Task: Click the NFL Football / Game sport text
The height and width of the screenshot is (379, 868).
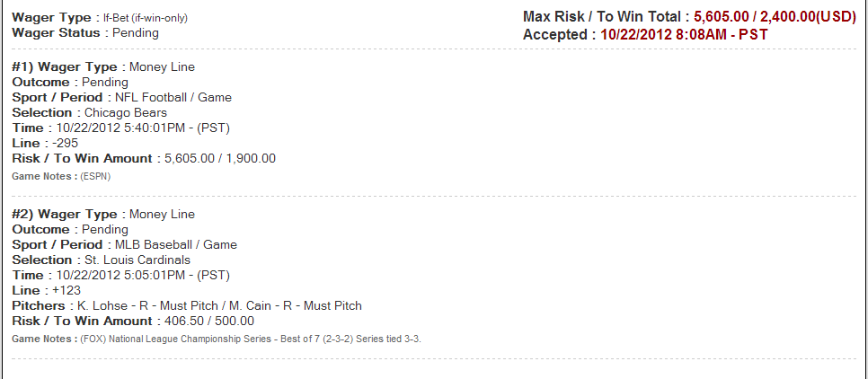Action: [x=173, y=98]
